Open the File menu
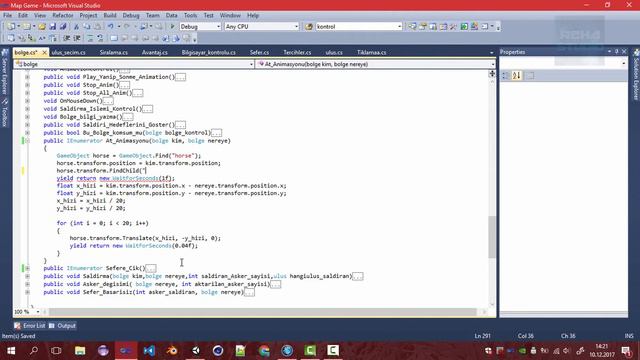This screenshot has height=360, width=640. tap(7, 16)
